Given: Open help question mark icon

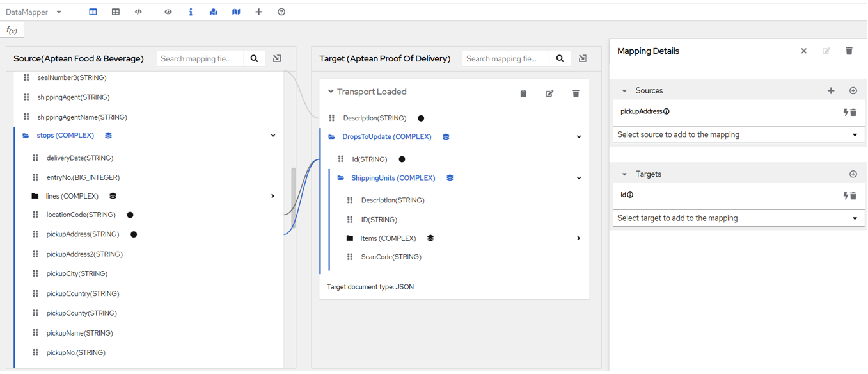Looking at the screenshot, I should (281, 12).
